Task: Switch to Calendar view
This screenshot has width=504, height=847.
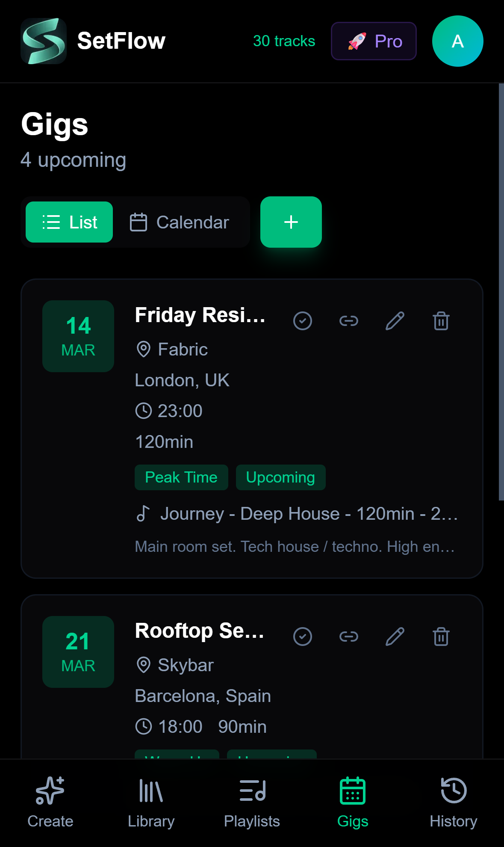Action: pyautogui.click(x=180, y=222)
